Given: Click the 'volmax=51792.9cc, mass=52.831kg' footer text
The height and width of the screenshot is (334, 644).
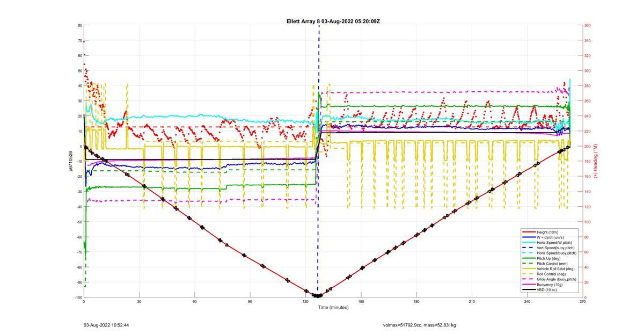Looking at the screenshot, I should click(420, 325).
